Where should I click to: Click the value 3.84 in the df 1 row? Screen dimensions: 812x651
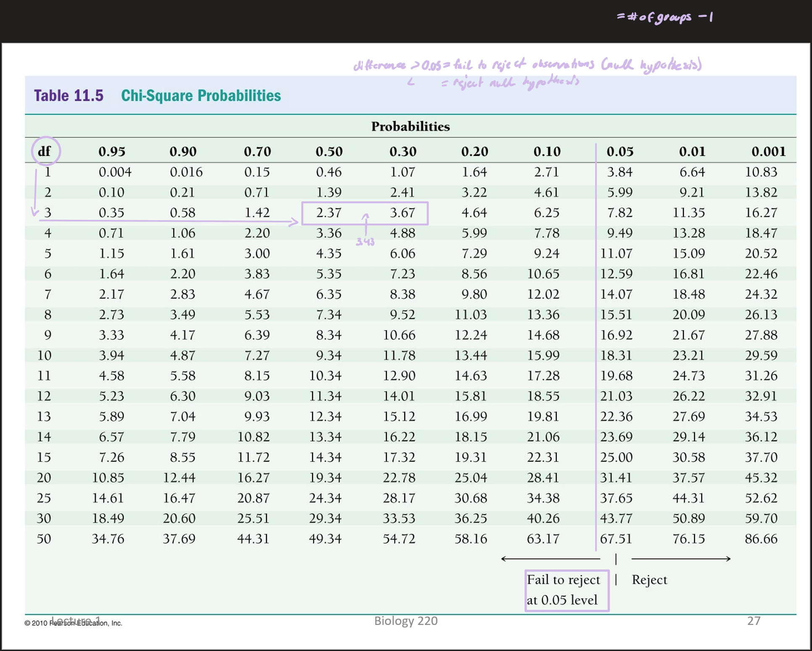point(620,172)
